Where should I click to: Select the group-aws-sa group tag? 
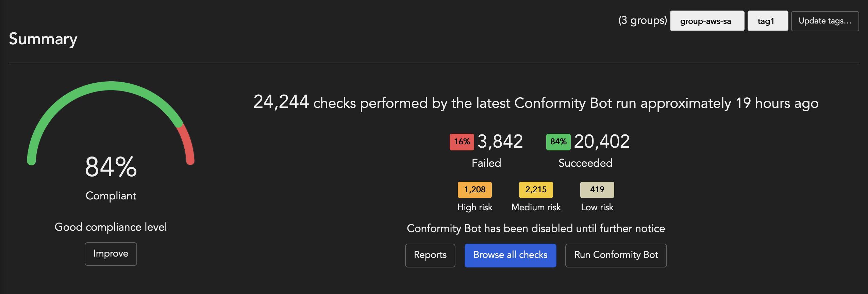(x=707, y=21)
